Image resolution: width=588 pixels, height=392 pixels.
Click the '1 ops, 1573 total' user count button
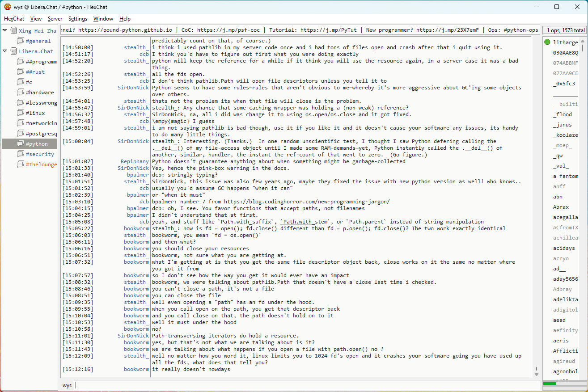[x=565, y=30]
